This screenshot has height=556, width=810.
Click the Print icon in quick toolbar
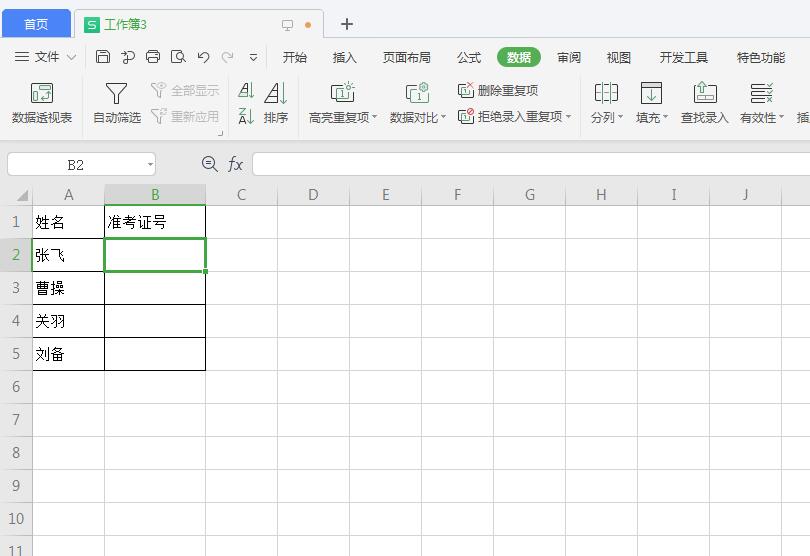tap(153, 57)
